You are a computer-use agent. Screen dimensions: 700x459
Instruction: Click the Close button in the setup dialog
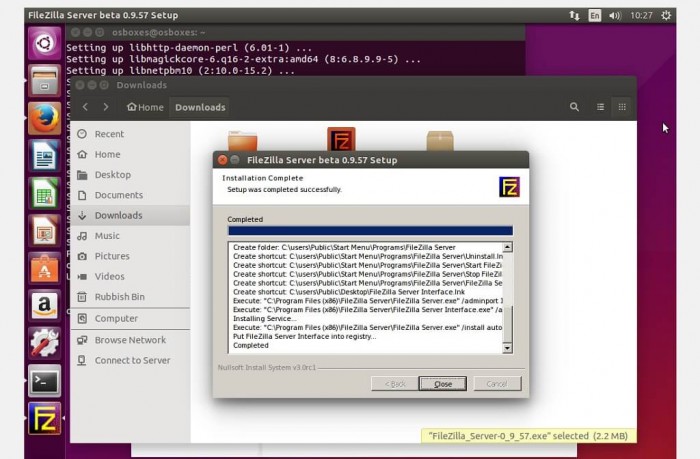pyautogui.click(x=442, y=384)
